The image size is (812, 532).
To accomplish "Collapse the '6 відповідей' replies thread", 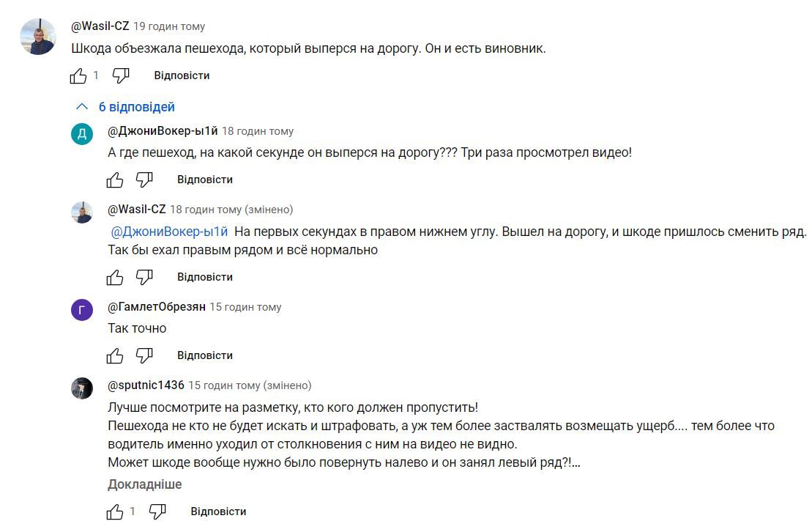I will coord(136,107).
